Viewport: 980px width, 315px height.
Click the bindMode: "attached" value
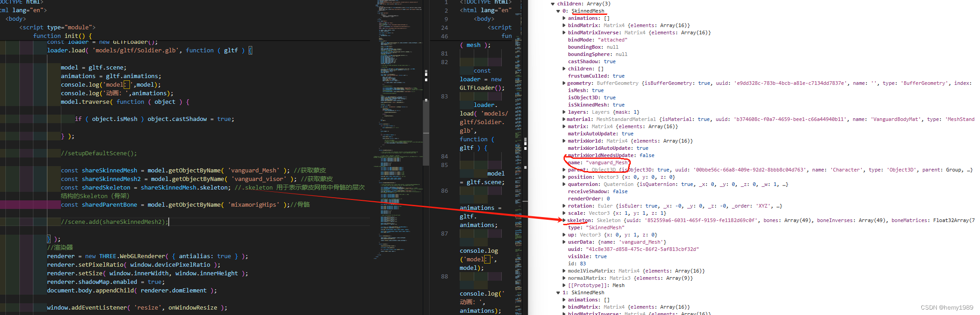point(613,40)
